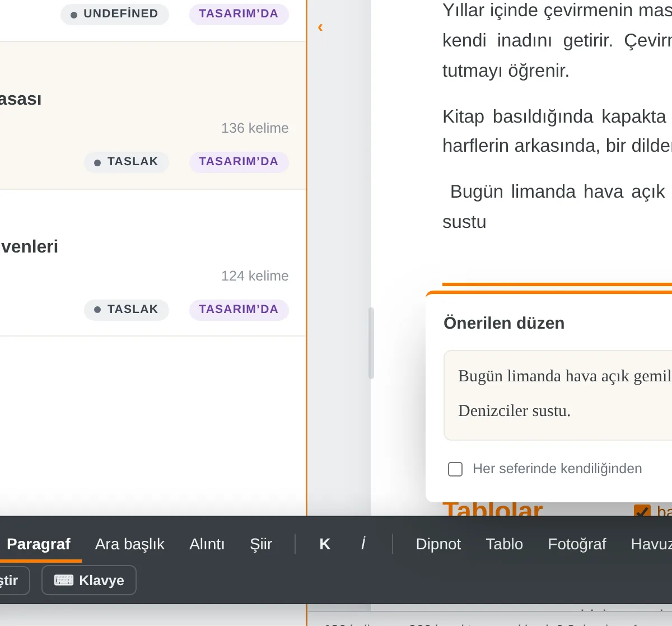The width and height of the screenshot is (672, 626).
Task: Insert a Fotoğraf from the toolbar
Action: 577,544
